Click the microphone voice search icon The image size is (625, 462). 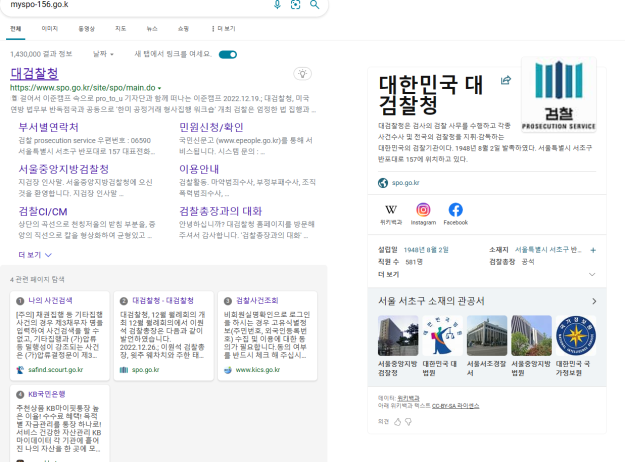point(277,4)
